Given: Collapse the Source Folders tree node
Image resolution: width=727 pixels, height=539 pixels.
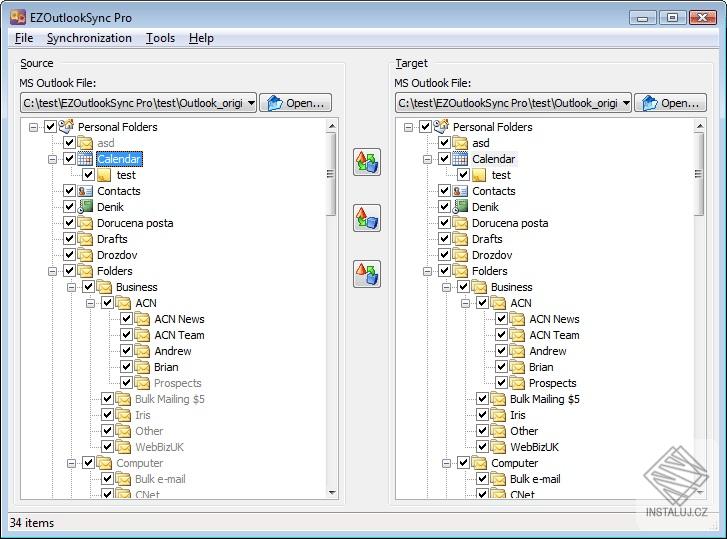Looking at the screenshot, I should pyautogui.click(x=52, y=271).
